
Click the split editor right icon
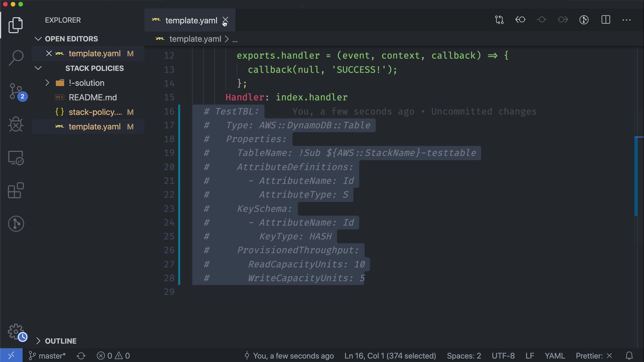click(605, 20)
